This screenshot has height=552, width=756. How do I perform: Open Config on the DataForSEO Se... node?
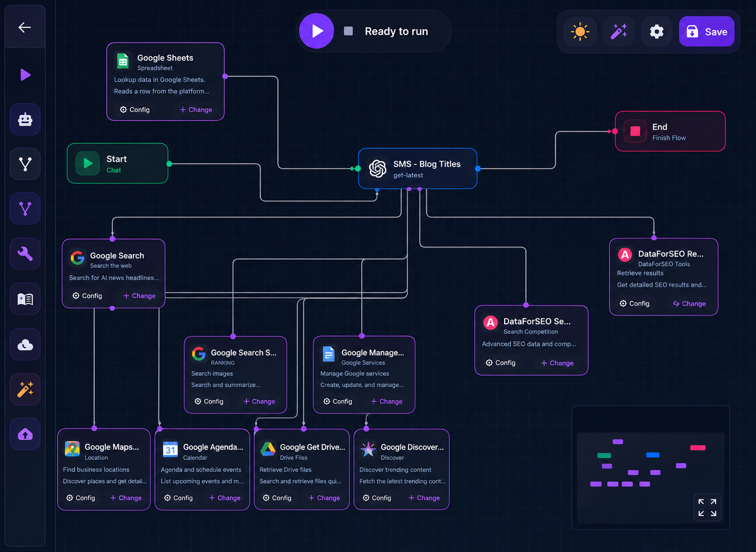click(501, 363)
